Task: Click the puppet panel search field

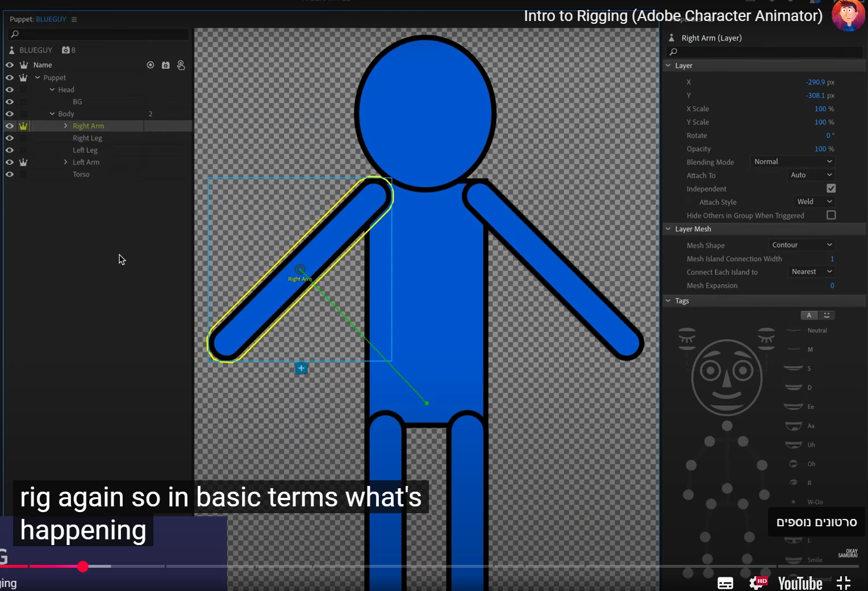Action: tap(99, 34)
